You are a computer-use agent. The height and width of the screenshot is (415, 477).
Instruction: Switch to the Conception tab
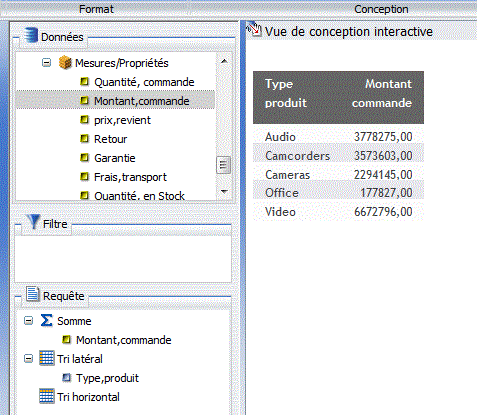pyautogui.click(x=381, y=9)
